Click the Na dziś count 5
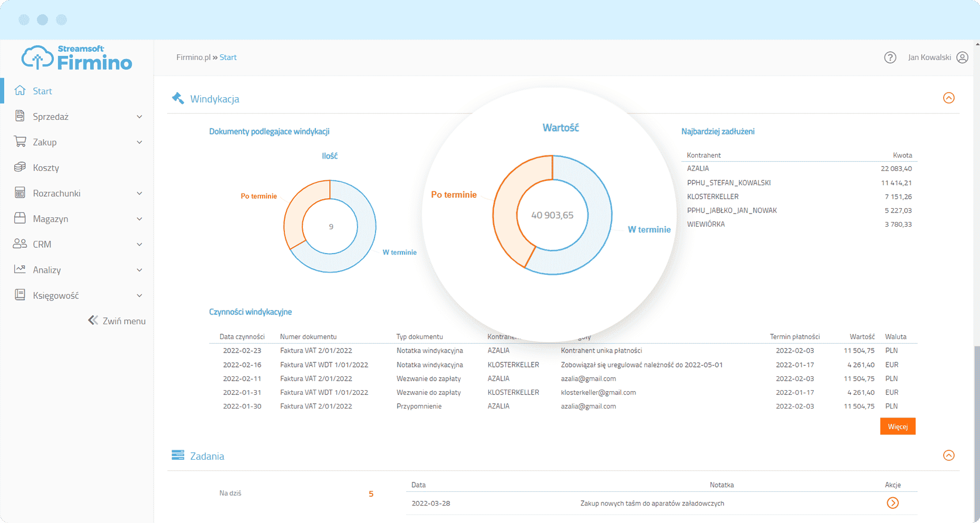 coord(371,494)
